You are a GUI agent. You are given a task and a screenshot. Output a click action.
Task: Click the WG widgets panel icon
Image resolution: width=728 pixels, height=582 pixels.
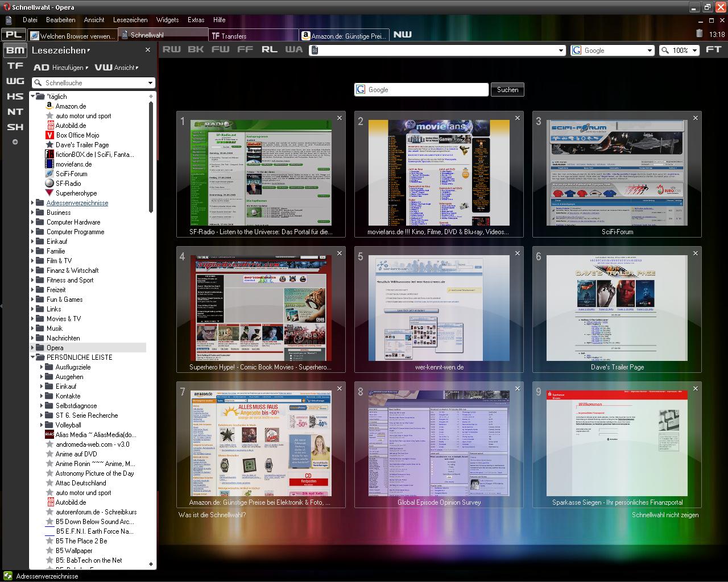[15, 81]
